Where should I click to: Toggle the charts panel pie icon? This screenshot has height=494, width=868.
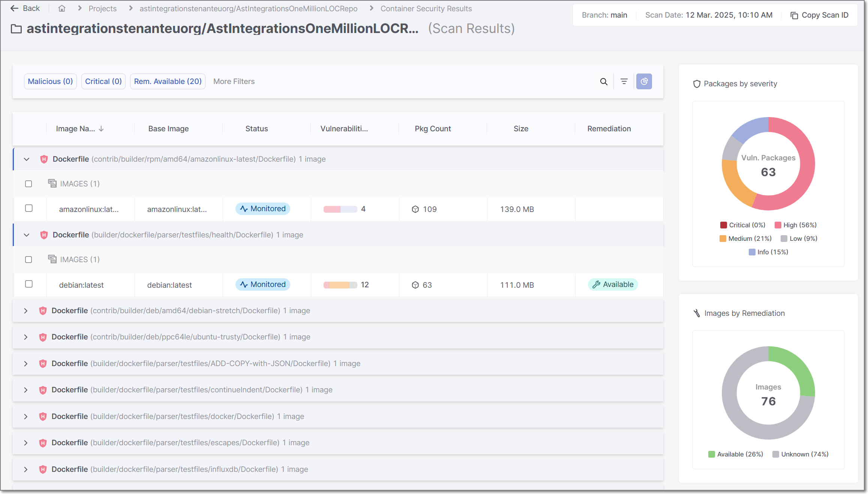pos(644,81)
